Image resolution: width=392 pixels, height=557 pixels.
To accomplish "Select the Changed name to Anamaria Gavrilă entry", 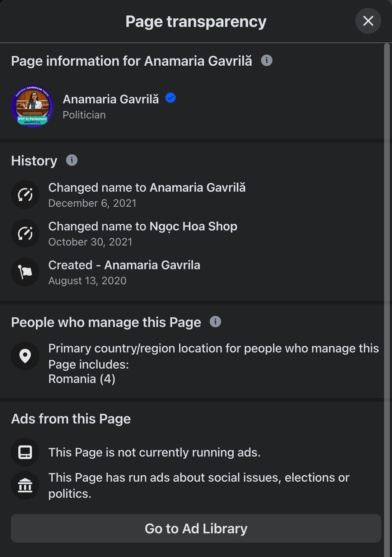I will 147,195.
